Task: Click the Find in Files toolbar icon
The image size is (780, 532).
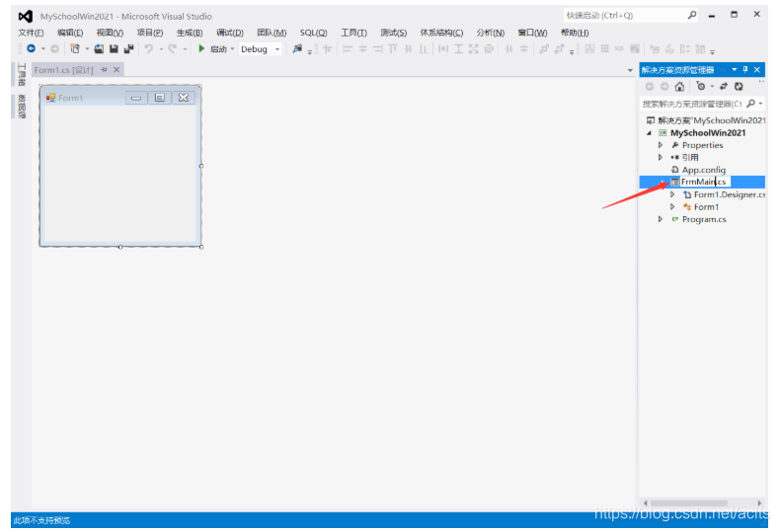Action: pos(297,48)
